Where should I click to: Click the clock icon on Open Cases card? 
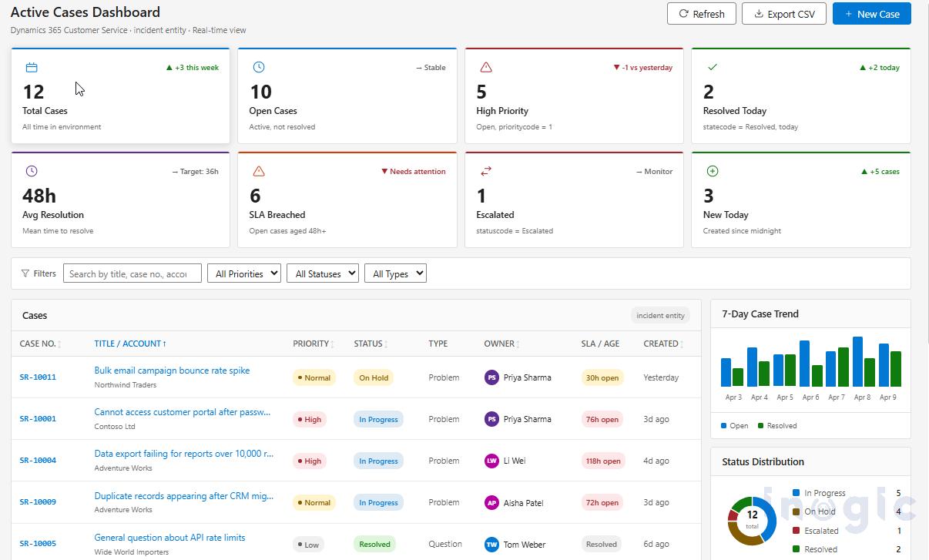[x=258, y=67]
